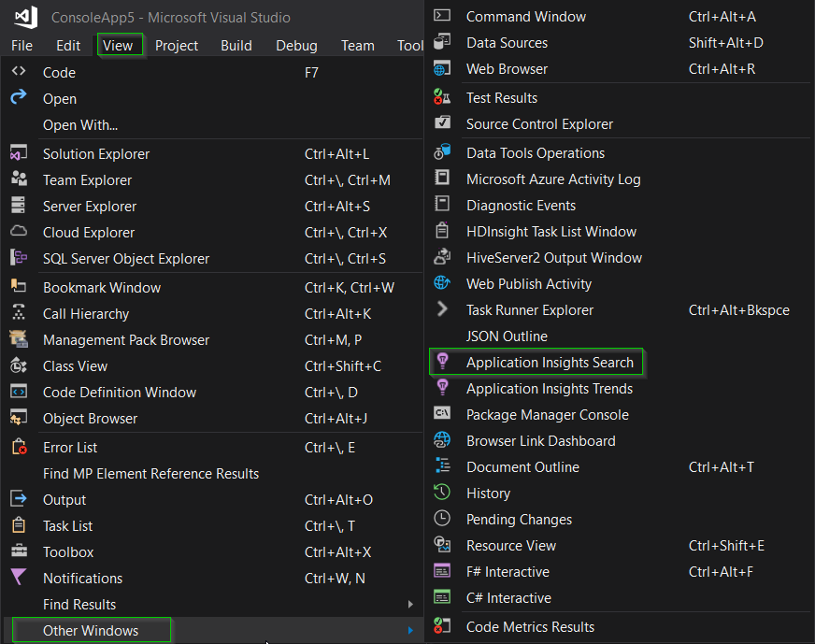Click the Class View icon
The image size is (815, 644).
19,365
